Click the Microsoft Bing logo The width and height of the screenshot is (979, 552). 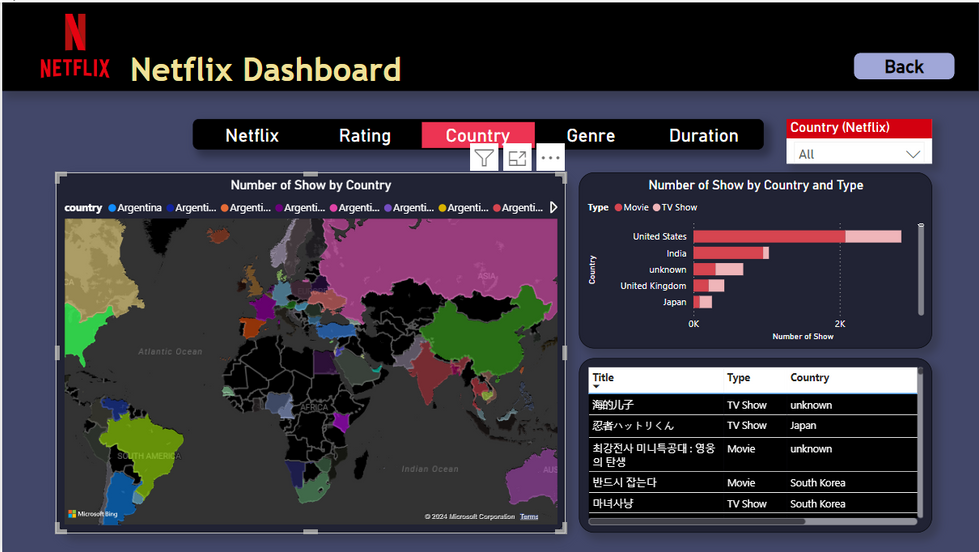pyautogui.click(x=93, y=514)
